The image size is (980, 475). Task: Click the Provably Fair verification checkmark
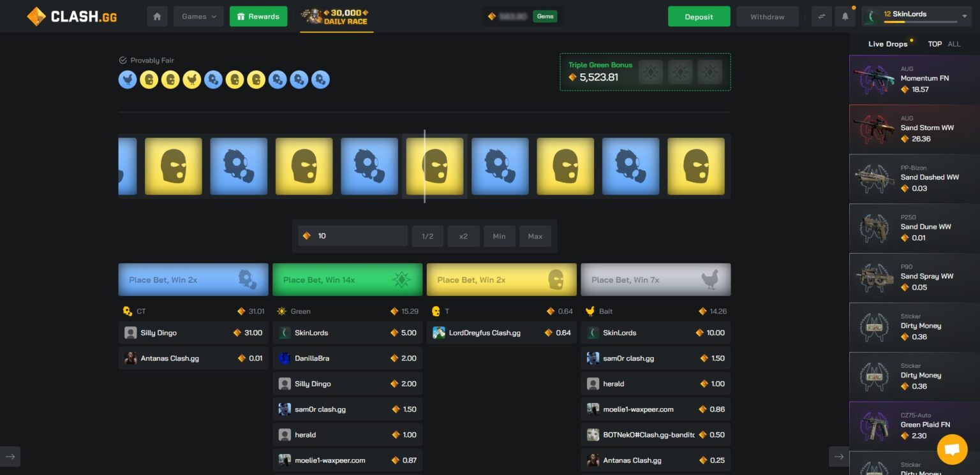click(x=122, y=60)
